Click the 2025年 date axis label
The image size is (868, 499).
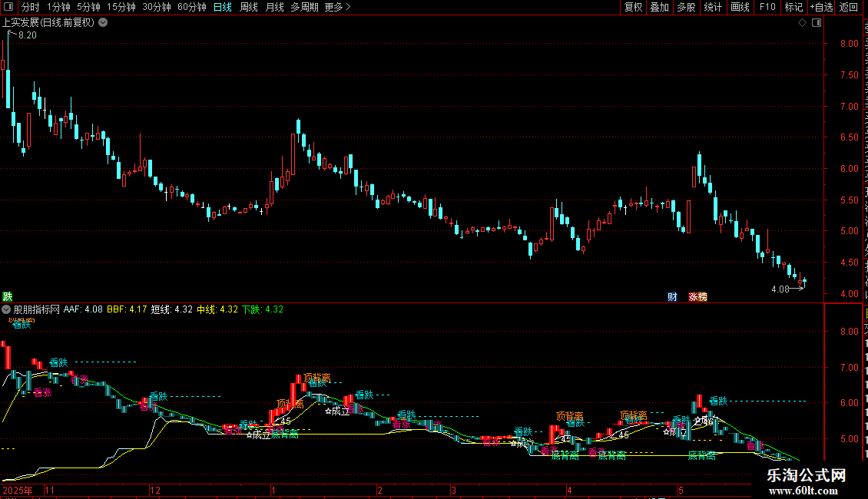(x=18, y=490)
